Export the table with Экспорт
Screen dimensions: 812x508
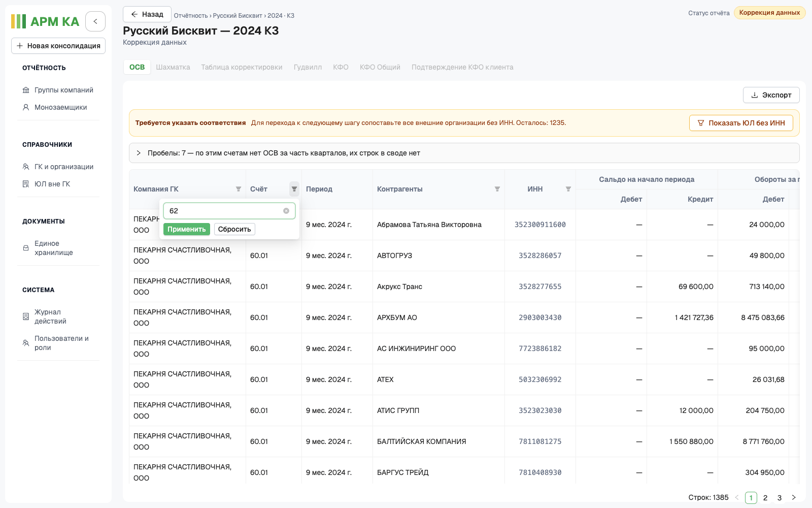click(x=771, y=95)
